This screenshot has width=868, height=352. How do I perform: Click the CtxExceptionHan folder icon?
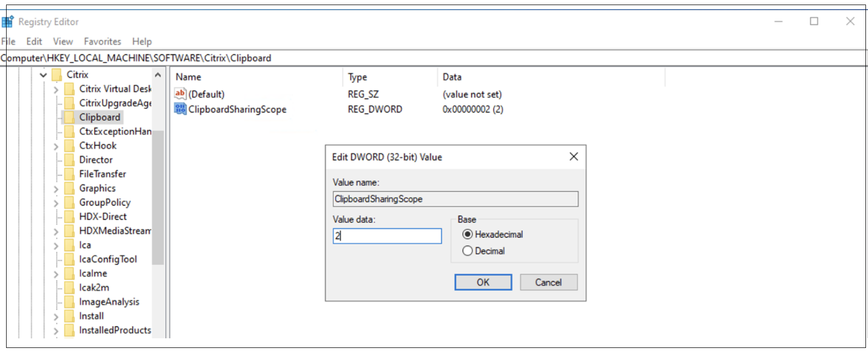coord(70,132)
